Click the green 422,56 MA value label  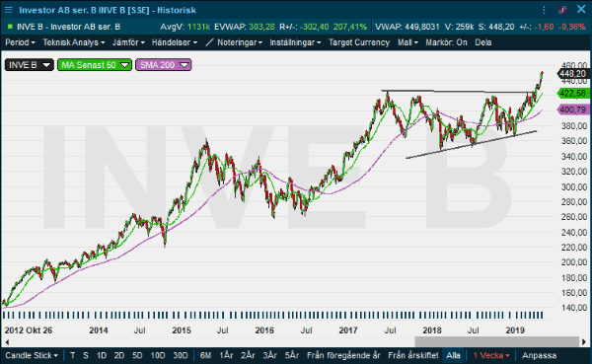[573, 93]
